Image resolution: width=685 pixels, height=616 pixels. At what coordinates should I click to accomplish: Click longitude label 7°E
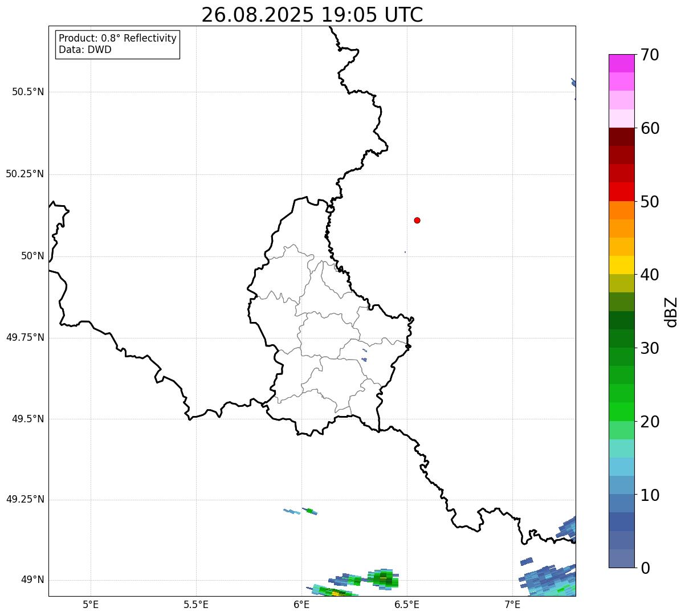point(512,604)
